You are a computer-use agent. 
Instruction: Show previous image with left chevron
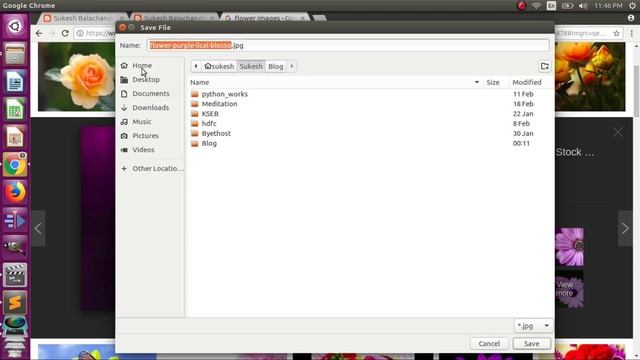[x=38, y=229]
